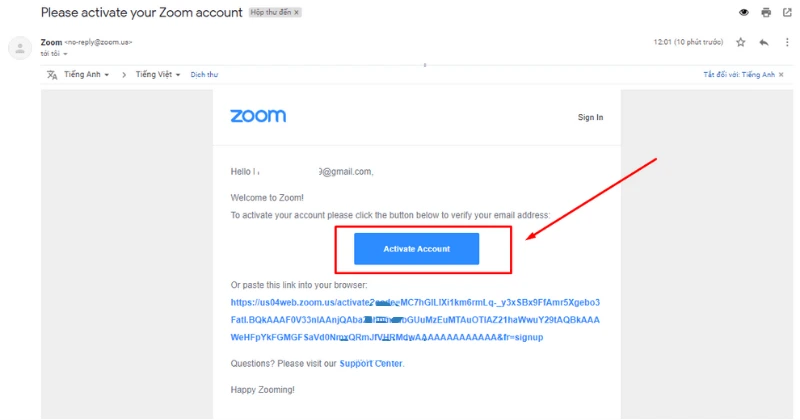Image resolution: width=800 pixels, height=420 pixels.
Task: Open email in a new window
Action: (x=787, y=13)
